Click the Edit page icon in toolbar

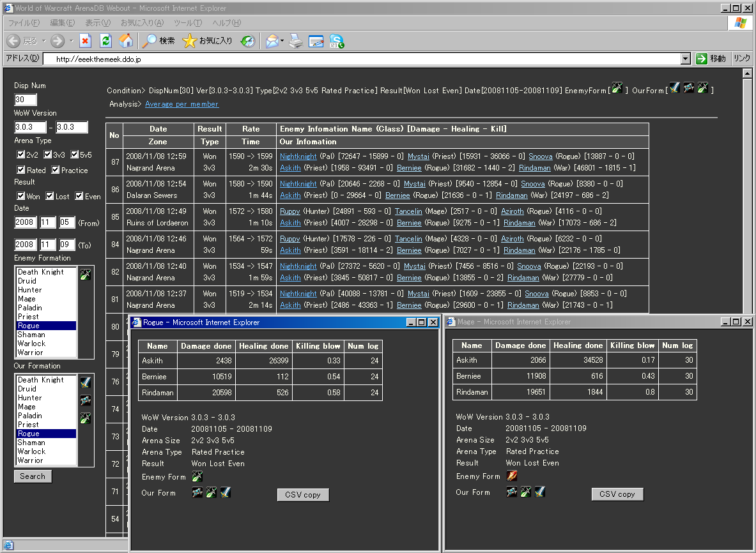[x=316, y=42]
